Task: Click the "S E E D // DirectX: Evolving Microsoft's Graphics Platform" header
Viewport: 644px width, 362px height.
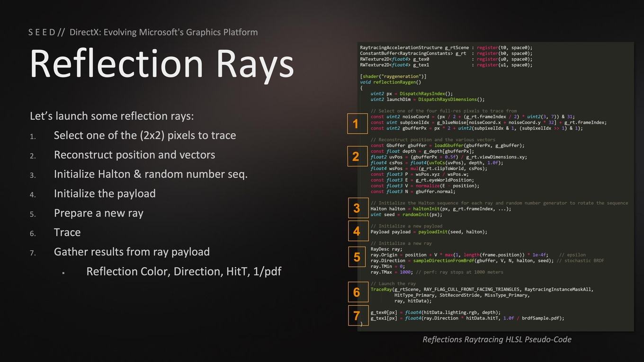Action: [143, 32]
